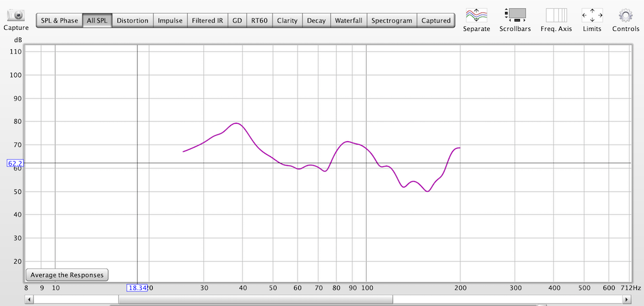View the Waterfall tab

348,20
